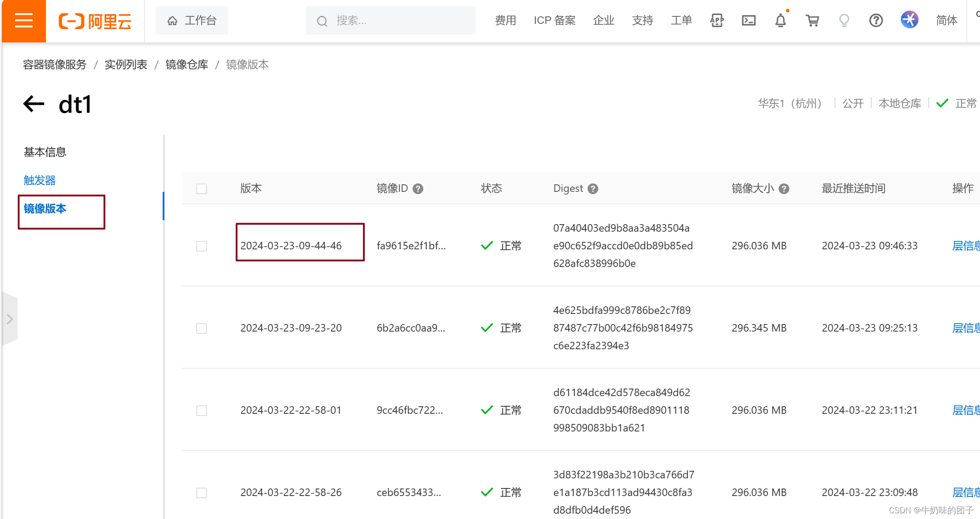
Task: Select 基本信息 in the sidebar
Action: tap(45, 152)
